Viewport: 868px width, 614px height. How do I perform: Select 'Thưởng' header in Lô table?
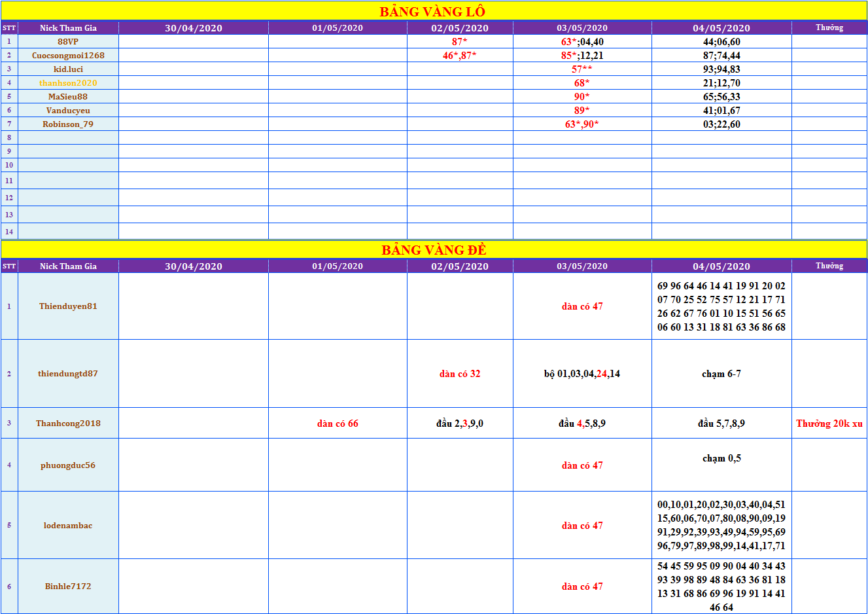(829, 27)
